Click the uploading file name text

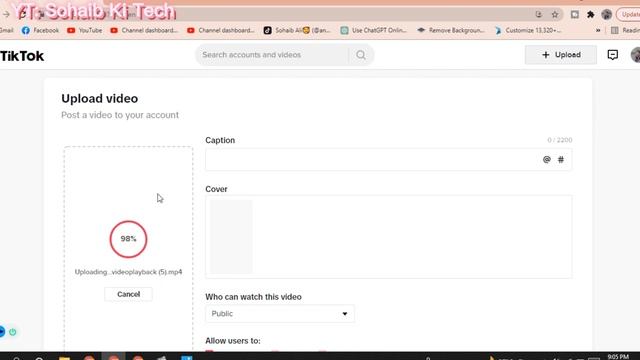click(x=128, y=272)
